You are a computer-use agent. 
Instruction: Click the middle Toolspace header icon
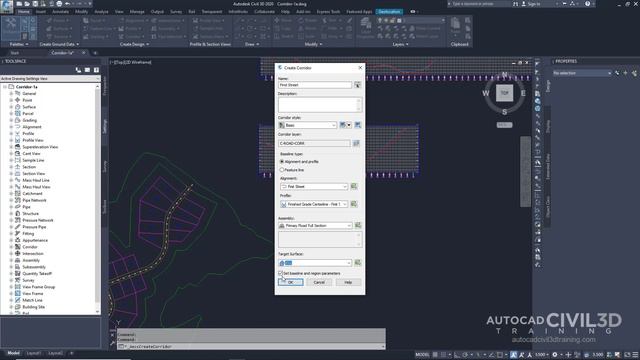(87, 70)
